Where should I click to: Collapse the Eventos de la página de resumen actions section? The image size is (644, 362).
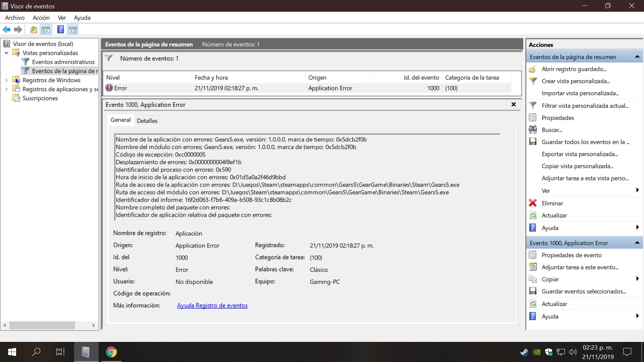[x=637, y=57]
